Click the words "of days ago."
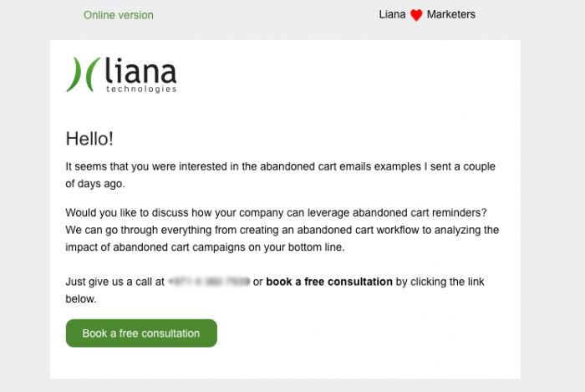Viewport: 585px width, 392px height. click(94, 183)
